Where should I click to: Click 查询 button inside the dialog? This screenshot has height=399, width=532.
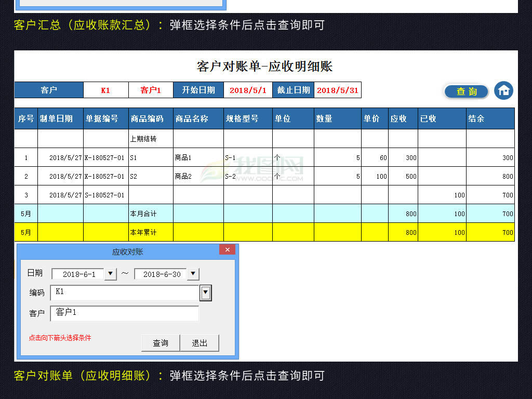point(161,343)
